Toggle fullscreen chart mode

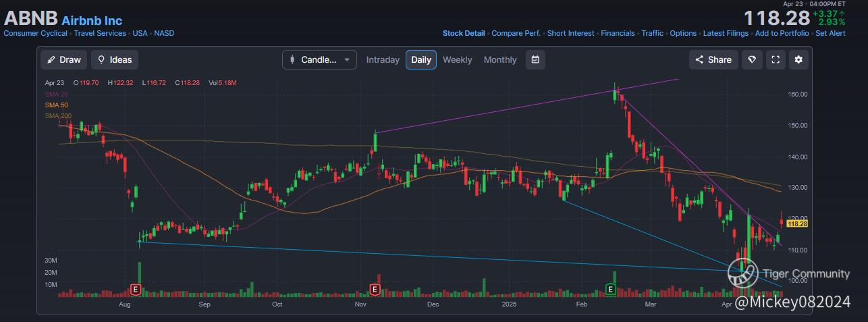pyautogui.click(x=776, y=59)
